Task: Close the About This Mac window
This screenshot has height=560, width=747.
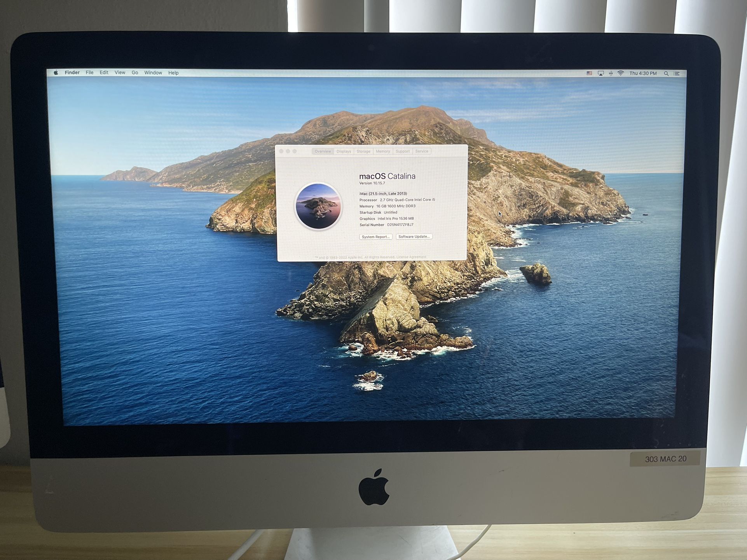Action: coord(281,151)
